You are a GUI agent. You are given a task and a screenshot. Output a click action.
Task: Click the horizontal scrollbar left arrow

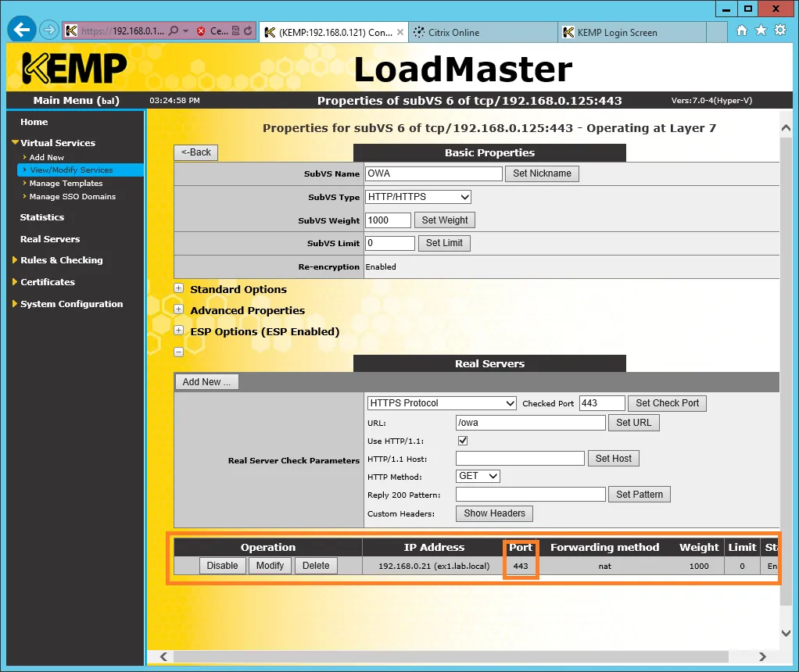coord(163,656)
